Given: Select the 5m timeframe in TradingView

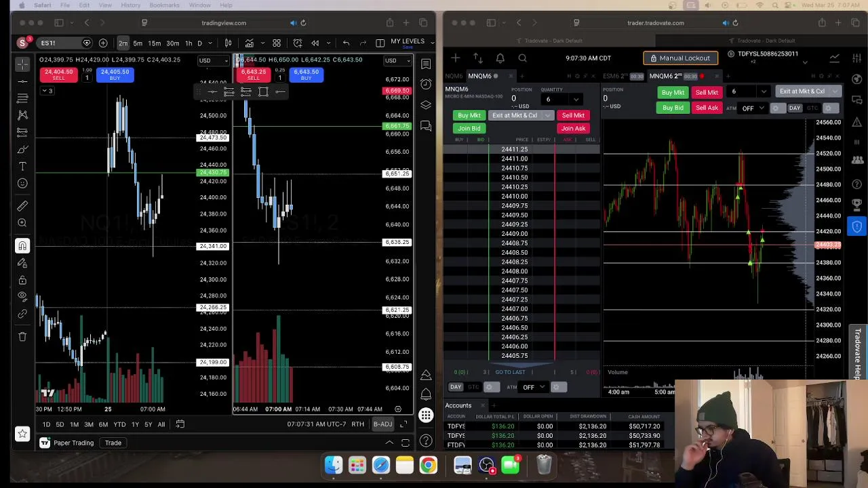Looking at the screenshot, I should [138, 43].
